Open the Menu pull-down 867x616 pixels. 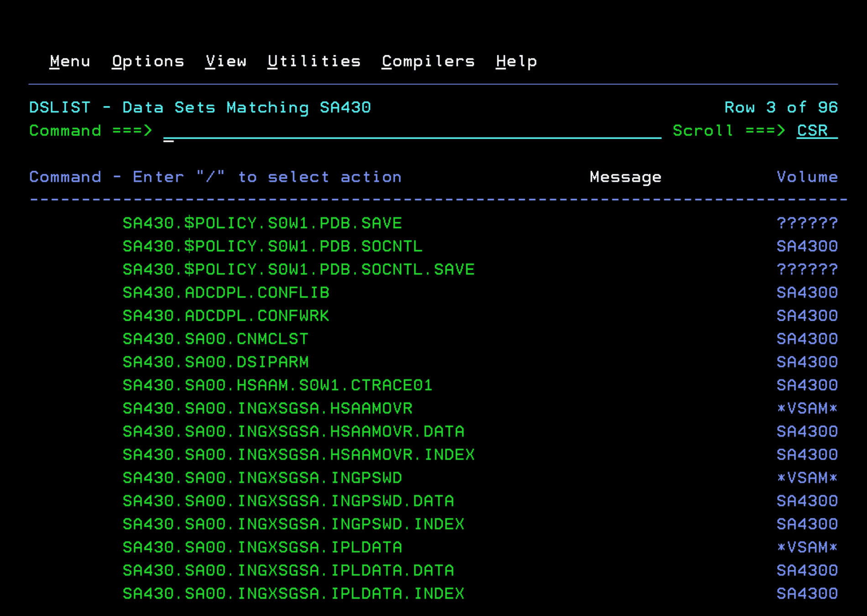point(70,61)
